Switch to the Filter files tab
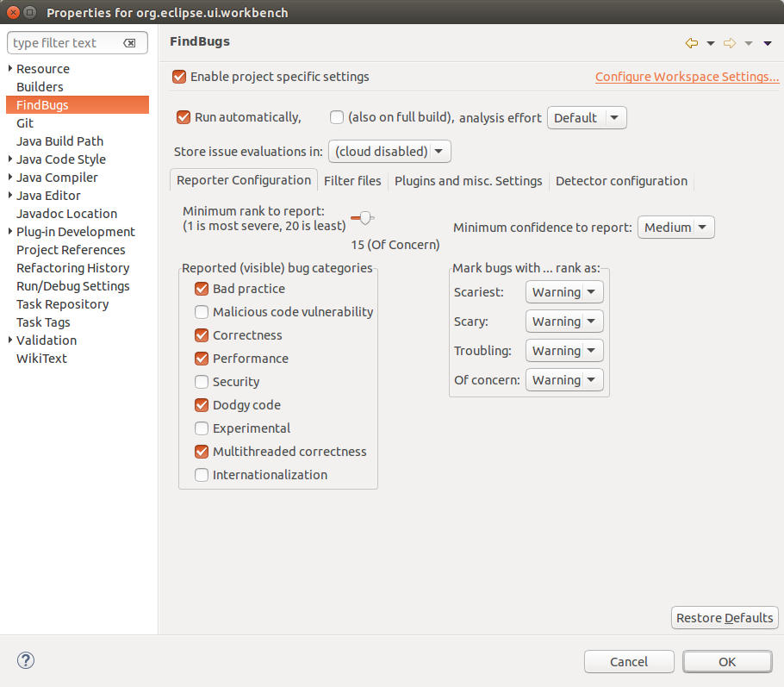The height and width of the screenshot is (687, 784). point(352,181)
